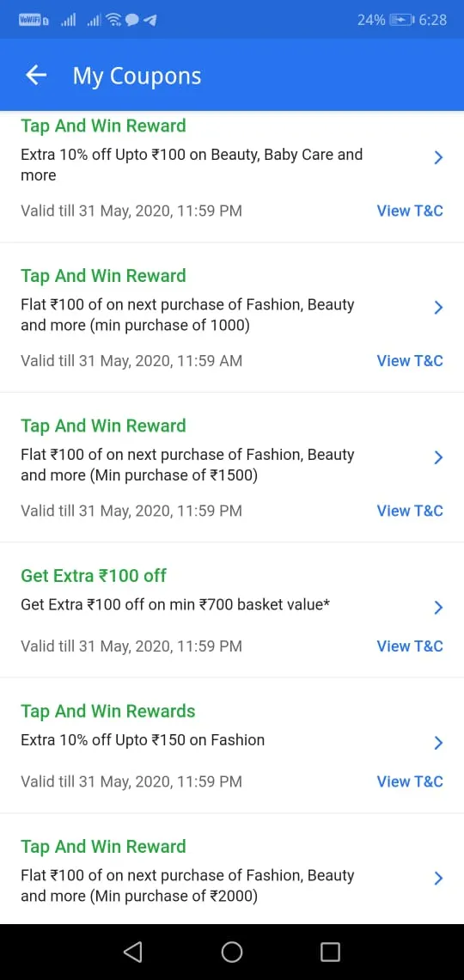This screenshot has width=464, height=980.
Task: Select Get Extra ₹100 off coupon title
Action: pos(94,576)
